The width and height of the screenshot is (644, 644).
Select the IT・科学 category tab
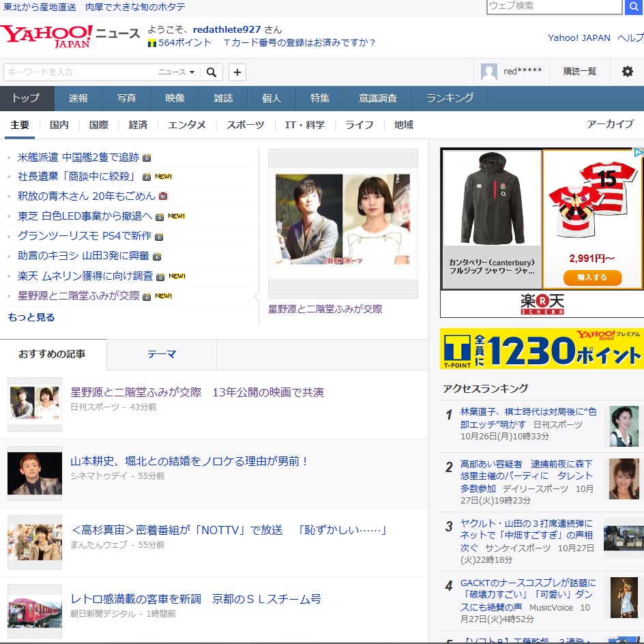[305, 125]
